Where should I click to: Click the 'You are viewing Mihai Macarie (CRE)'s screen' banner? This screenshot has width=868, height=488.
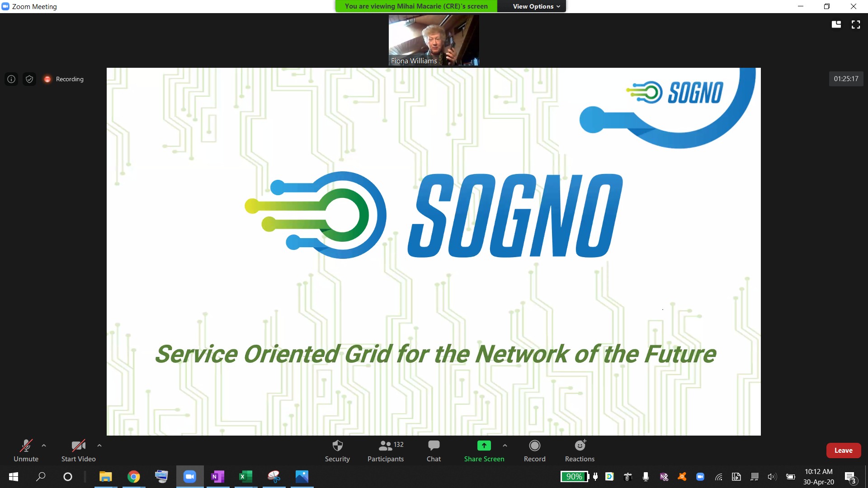(x=416, y=6)
